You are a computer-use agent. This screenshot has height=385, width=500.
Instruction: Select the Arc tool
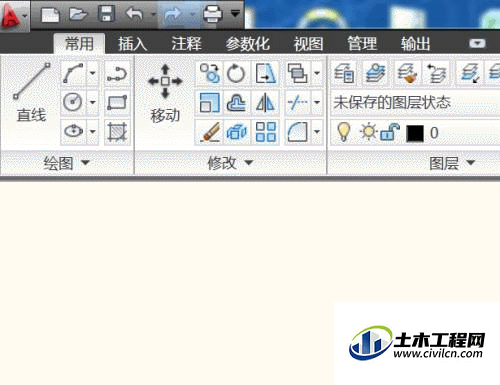(x=73, y=73)
